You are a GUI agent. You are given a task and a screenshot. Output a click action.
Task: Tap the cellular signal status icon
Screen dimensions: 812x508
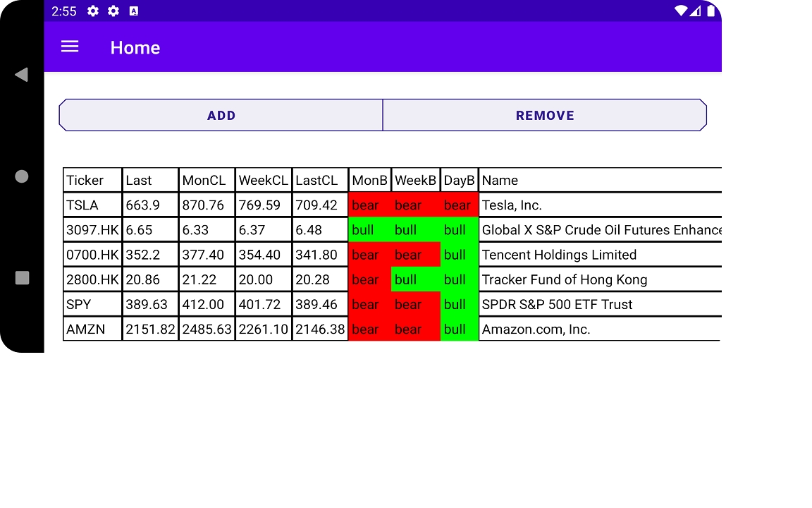pyautogui.click(x=695, y=11)
